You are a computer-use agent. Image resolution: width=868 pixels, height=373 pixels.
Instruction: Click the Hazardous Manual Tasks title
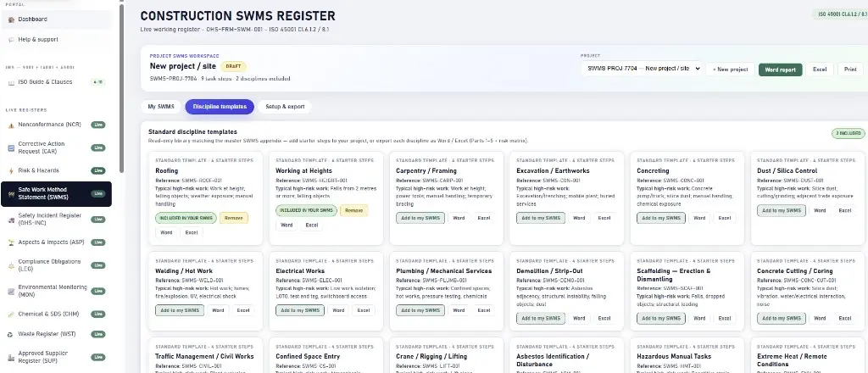pyautogui.click(x=674, y=356)
